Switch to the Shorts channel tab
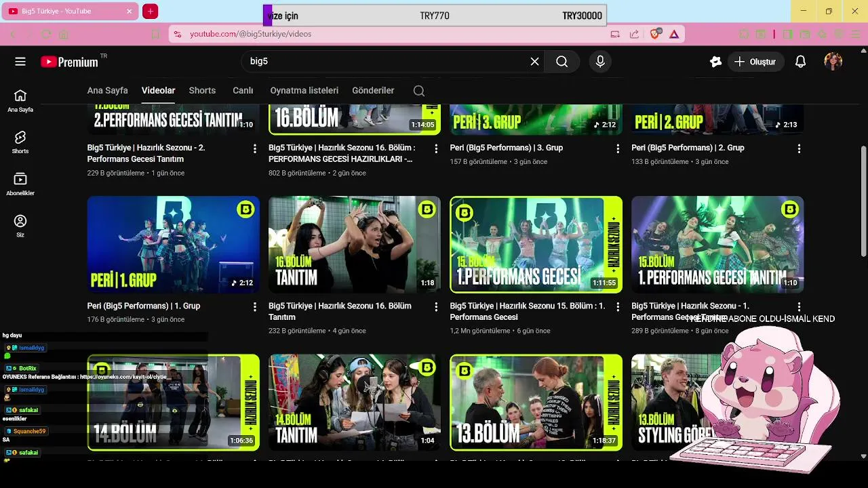The height and width of the screenshot is (488, 868). point(202,91)
